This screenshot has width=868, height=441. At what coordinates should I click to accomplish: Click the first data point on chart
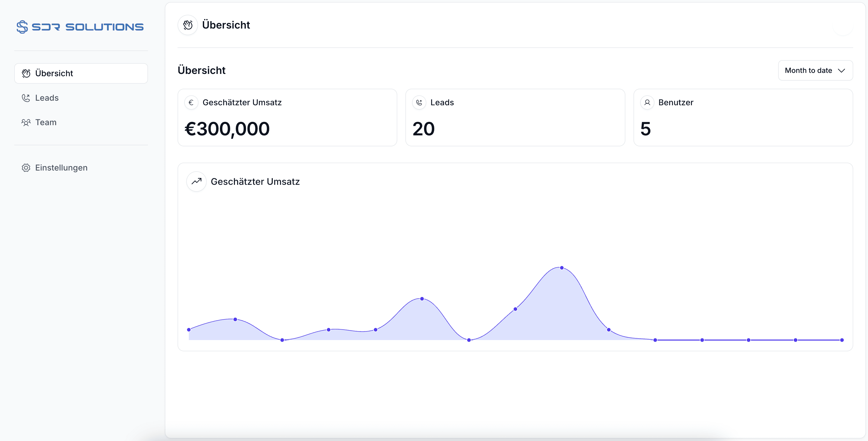[x=189, y=330]
